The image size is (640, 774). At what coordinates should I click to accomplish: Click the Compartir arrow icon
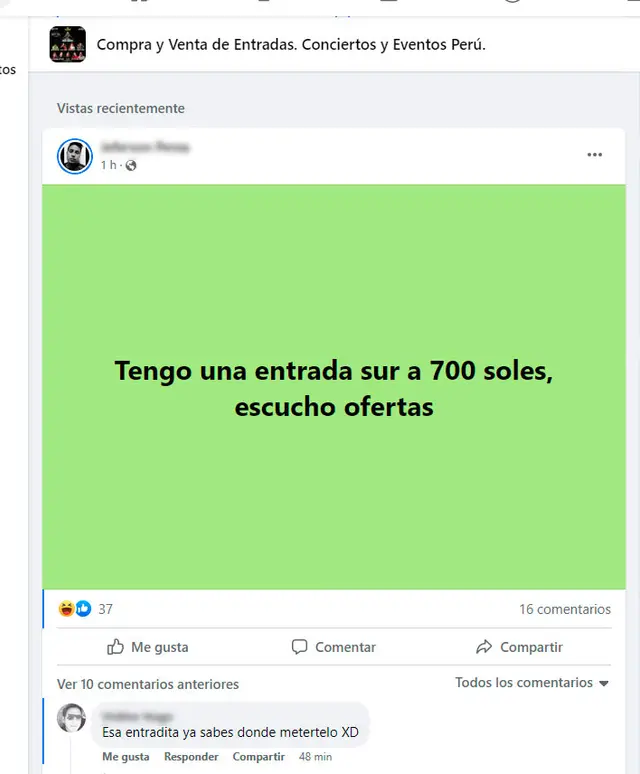(484, 647)
